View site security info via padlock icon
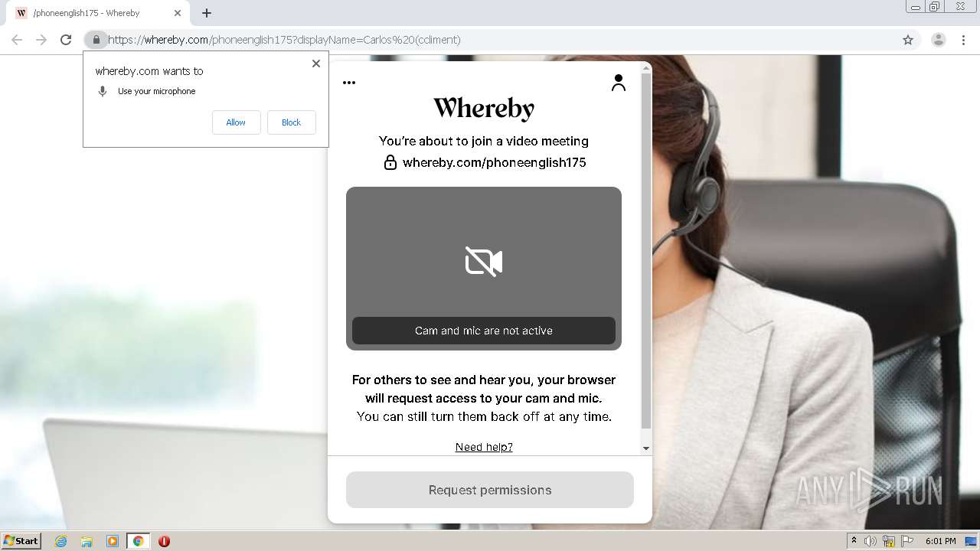The height and width of the screenshot is (551, 980). click(96, 40)
